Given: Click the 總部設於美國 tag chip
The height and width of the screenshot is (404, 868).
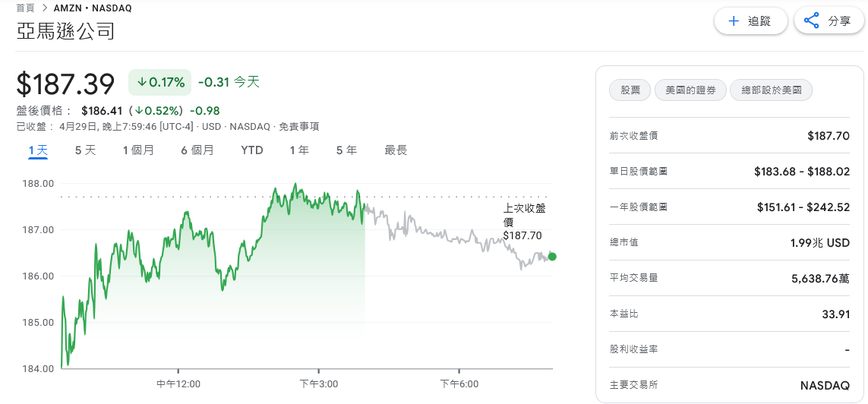Looking at the screenshot, I should (x=771, y=90).
